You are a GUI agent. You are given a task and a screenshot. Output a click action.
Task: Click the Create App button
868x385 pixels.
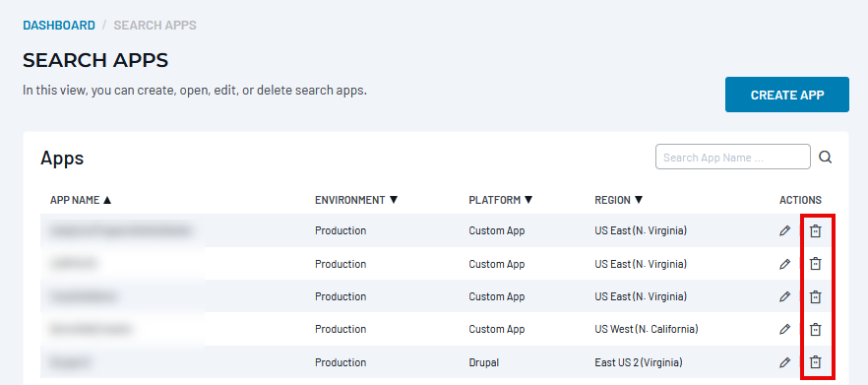[x=787, y=95]
